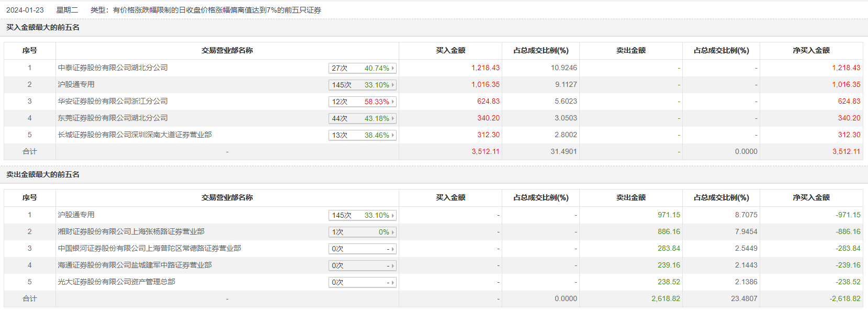The width and height of the screenshot is (868, 311).
Task: Expand the 0次 box for 海通证券 row
Action: click(x=362, y=265)
